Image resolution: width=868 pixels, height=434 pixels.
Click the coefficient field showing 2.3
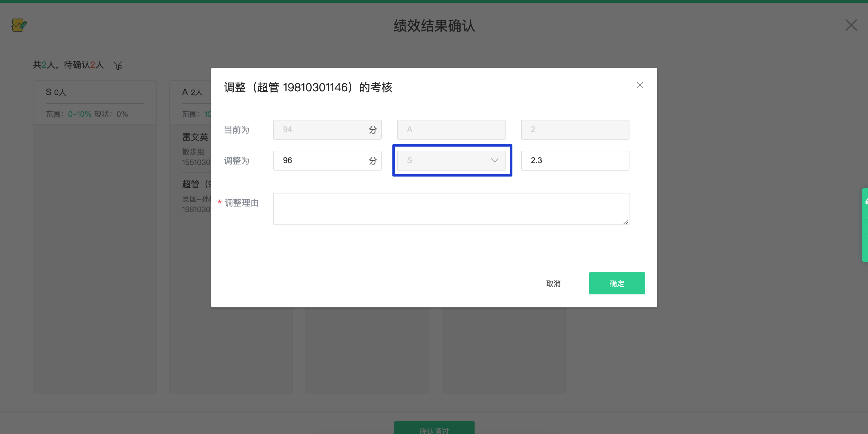pyautogui.click(x=575, y=160)
